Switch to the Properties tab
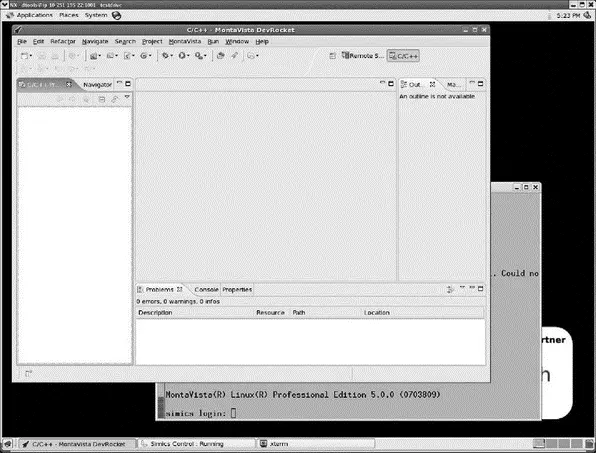Screen dimensions: 596x453 pos(237,290)
